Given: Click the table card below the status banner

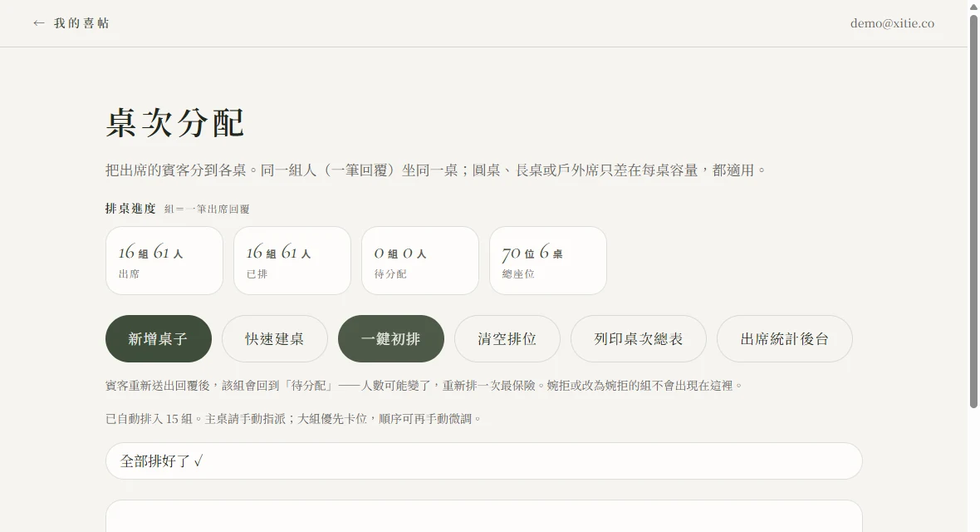Looking at the screenshot, I should [483, 516].
